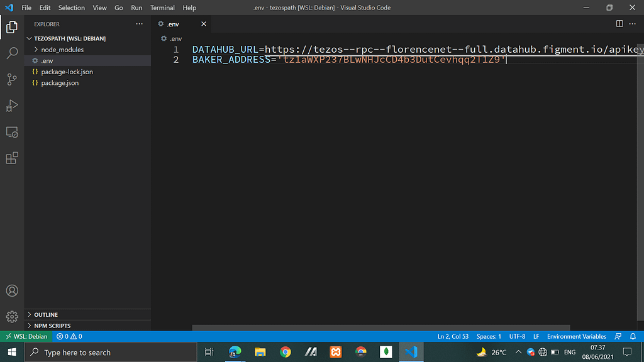Open Task View on the taskbar

click(x=209, y=352)
